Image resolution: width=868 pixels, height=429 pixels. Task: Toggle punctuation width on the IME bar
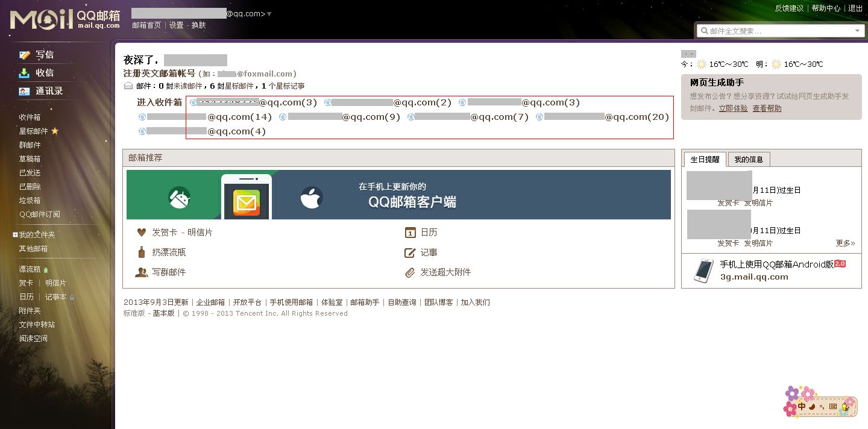tap(822, 407)
